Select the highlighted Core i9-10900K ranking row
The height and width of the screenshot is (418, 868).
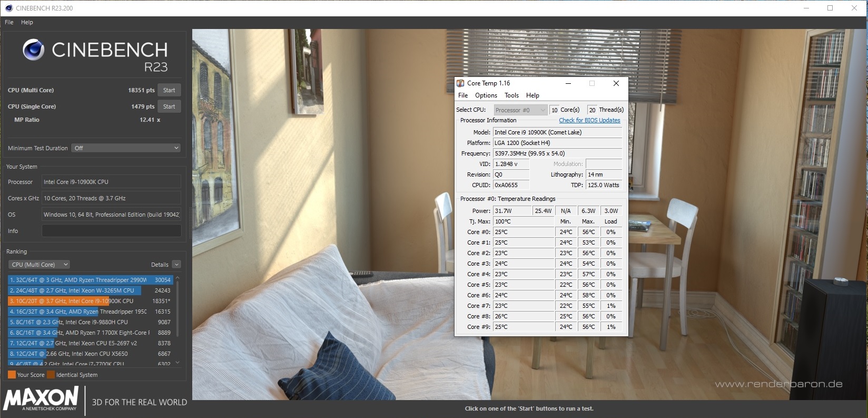[x=90, y=301]
